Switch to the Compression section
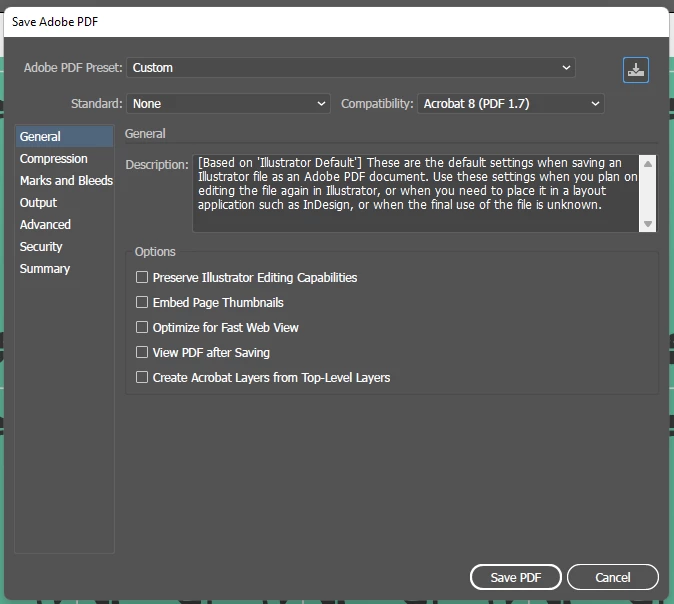The image size is (674, 604). click(x=64, y=159)
